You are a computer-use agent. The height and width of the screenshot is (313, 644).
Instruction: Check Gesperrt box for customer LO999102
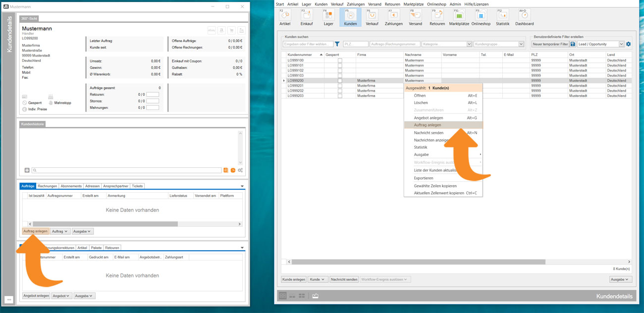340,70
